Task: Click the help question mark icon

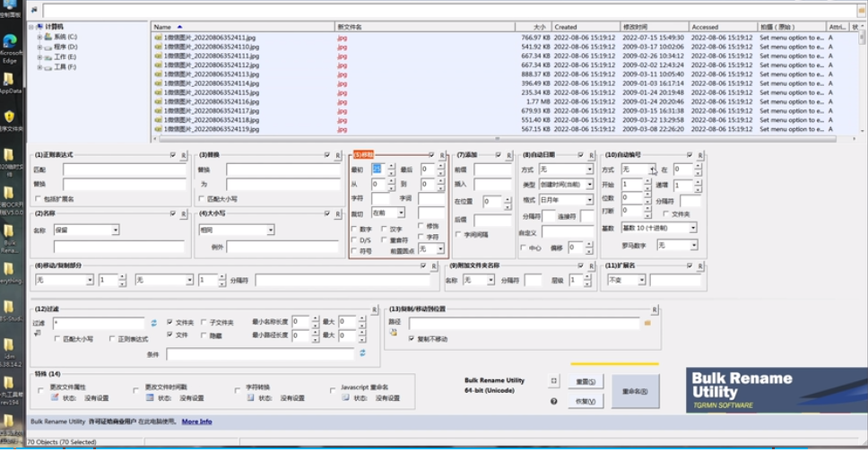Action: click(553, 401)
